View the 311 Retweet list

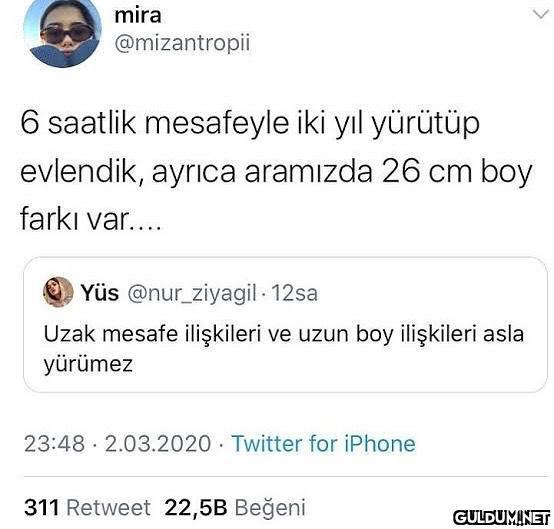[x=87, y=508]
